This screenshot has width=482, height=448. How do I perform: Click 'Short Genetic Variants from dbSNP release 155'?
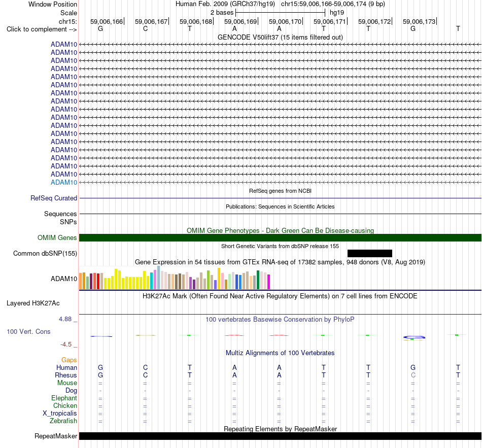coord(280,246)
